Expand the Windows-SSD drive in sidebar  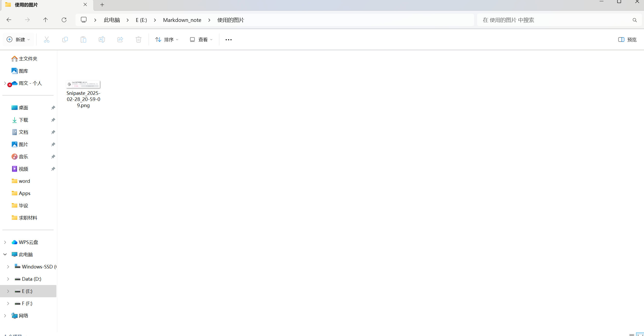pos(8,266)
